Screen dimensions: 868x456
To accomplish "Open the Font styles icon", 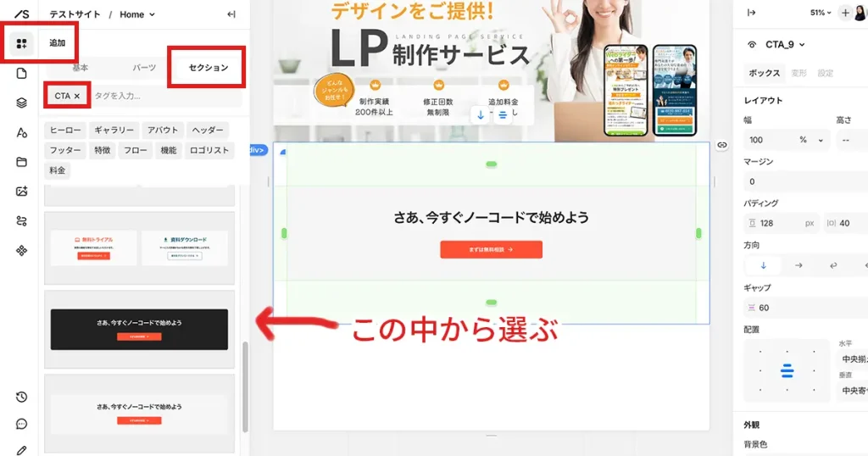I will coord(21,132).
